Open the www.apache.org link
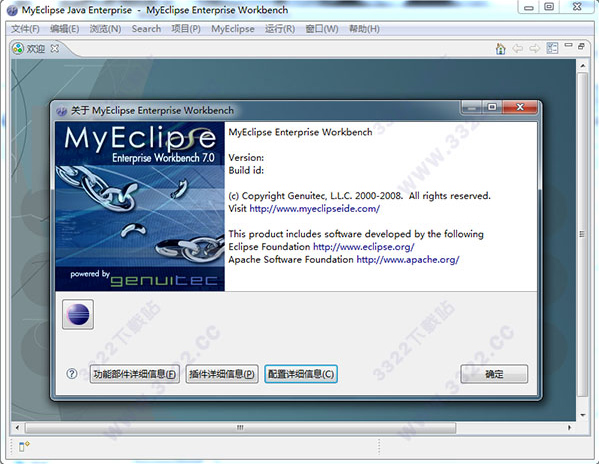Image resolution: width=599 pixels, height=464 pixels. point(408,260)
